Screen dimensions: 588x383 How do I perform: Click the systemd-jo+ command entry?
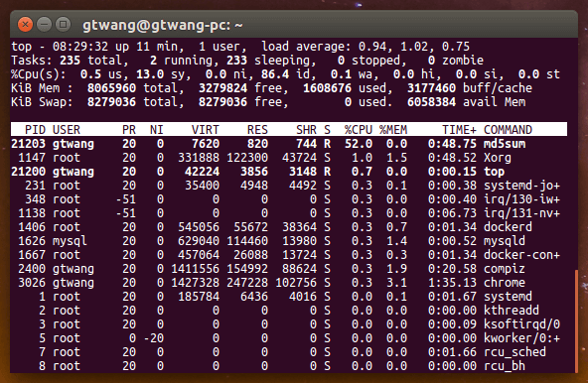pos(521,186)
